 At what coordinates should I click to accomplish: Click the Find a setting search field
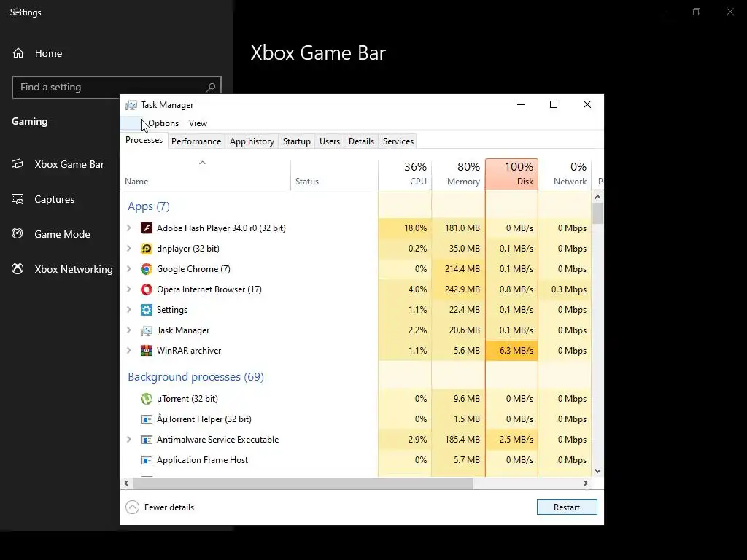pyautogui.click(x=117, y=87)
